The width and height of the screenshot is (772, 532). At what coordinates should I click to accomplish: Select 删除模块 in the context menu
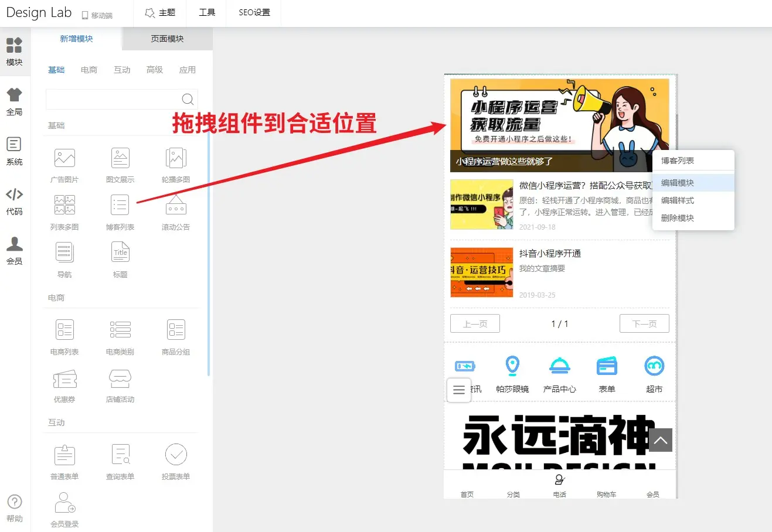(x=678, y=218)
